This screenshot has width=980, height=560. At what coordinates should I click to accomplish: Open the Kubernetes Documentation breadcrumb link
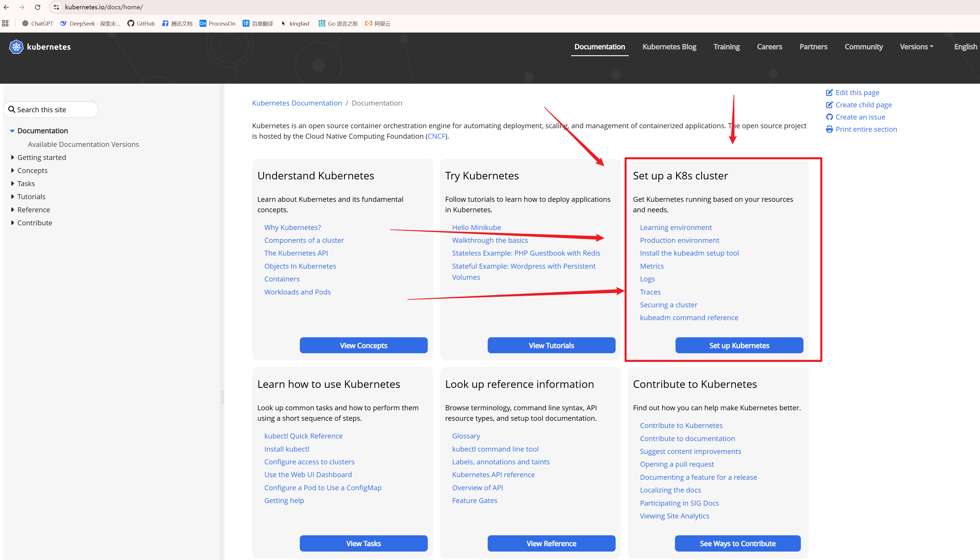coord(297,103)
